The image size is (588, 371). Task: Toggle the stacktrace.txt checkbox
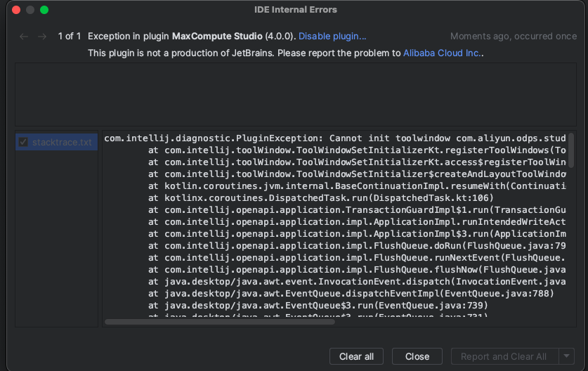23,142
